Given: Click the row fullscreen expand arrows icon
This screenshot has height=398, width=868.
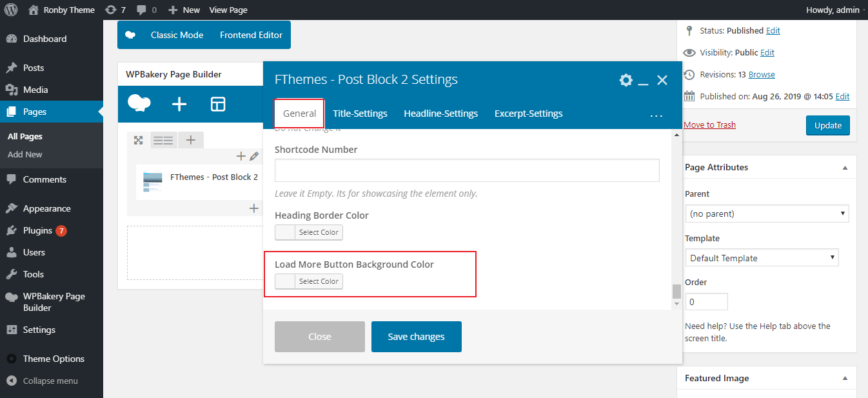Looking at the screenshot, I should 138,140.
